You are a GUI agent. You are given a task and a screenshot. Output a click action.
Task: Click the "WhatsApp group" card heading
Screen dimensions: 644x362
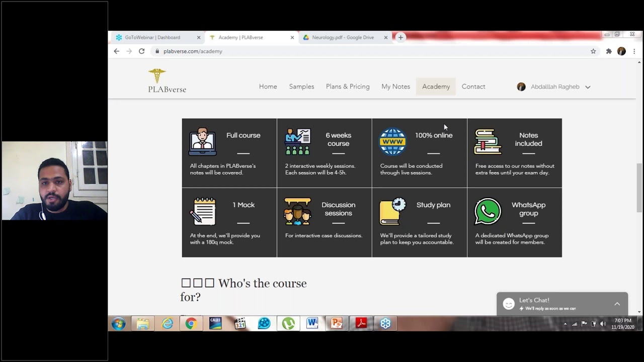pos(529,209)
